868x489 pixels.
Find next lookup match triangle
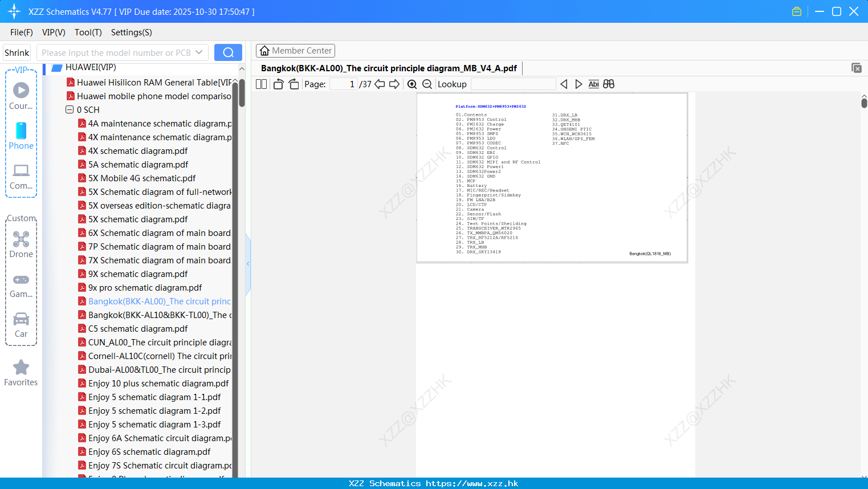click(x=578, y=84)
